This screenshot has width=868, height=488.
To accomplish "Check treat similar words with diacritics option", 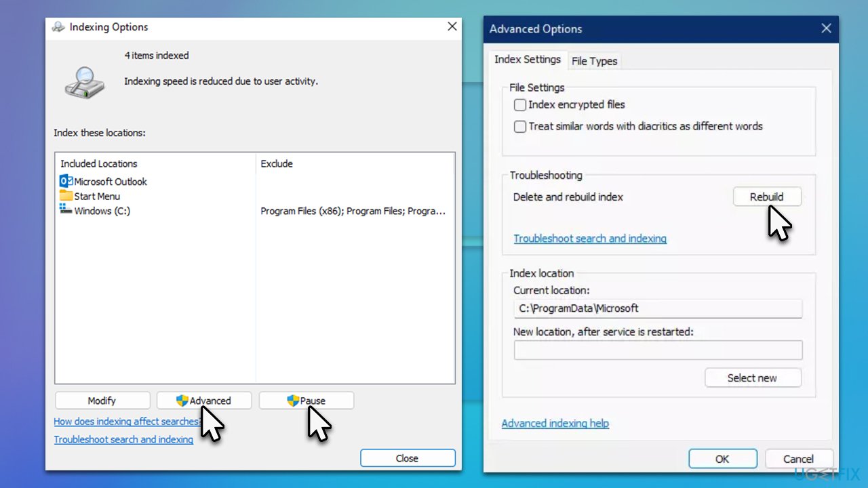I will point(519,127).
